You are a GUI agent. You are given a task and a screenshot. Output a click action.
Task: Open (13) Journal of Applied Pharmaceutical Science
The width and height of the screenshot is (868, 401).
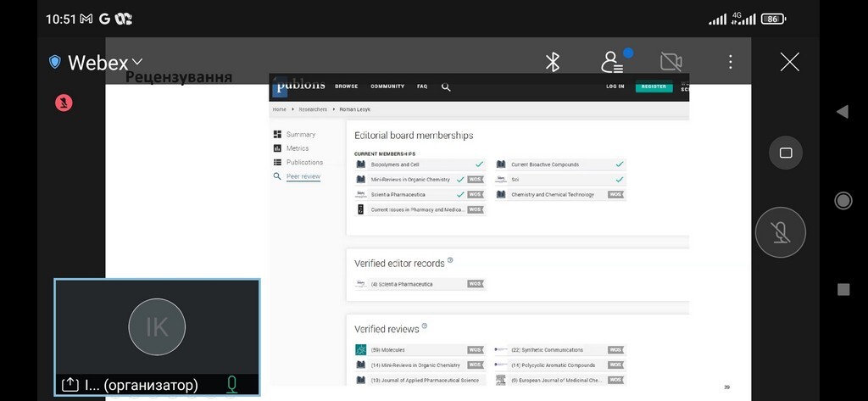coord(420,381)
